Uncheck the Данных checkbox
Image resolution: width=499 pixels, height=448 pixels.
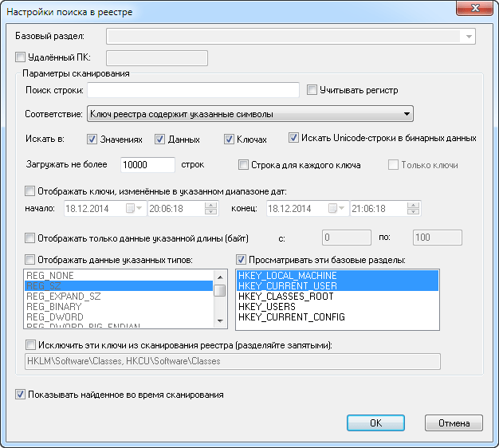coord(159,139)
